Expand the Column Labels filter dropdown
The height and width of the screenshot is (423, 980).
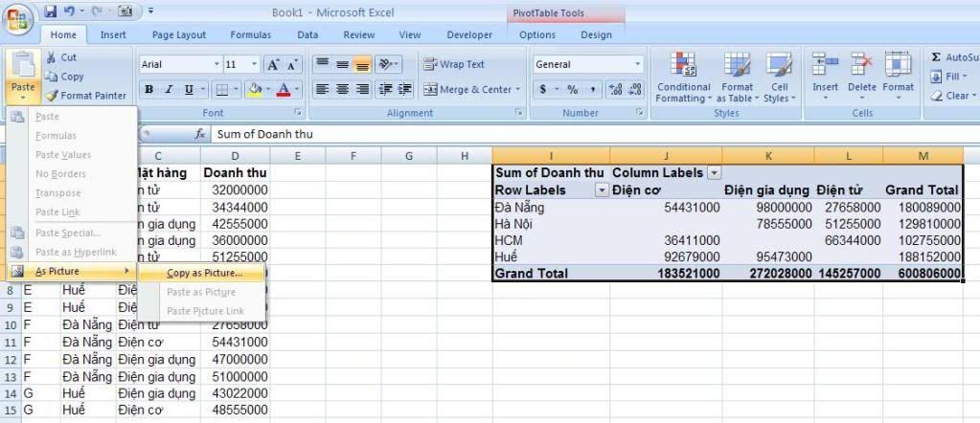(x=714, y=173)
